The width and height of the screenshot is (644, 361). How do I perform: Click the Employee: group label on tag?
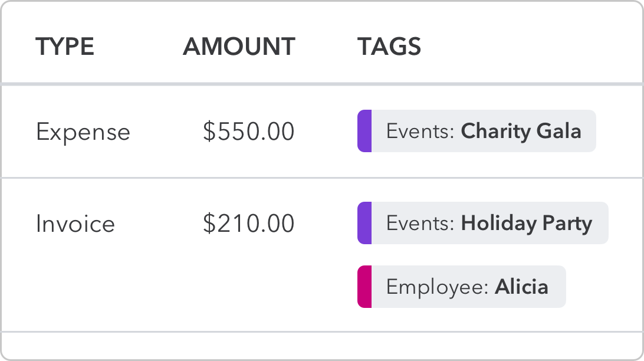[x=438, y=287]
